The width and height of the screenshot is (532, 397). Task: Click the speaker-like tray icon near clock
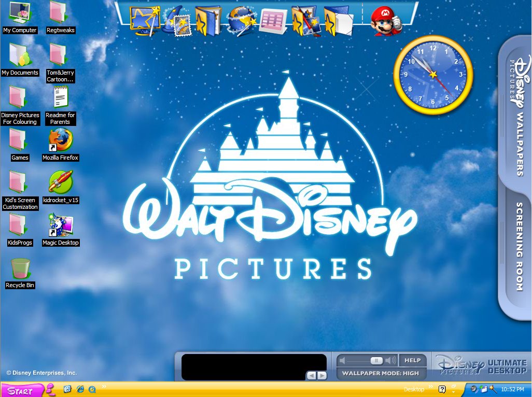pyautogui.click(x=473, y=389)
